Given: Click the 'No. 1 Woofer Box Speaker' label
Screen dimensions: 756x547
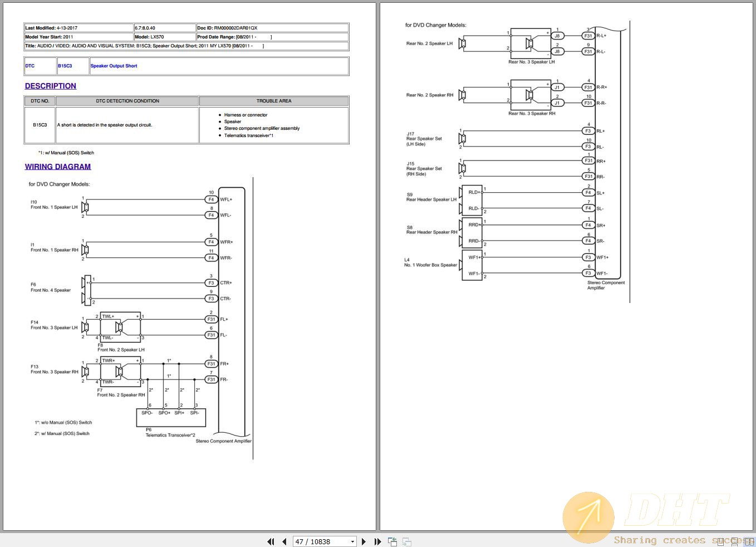Looking at the screenshot, I should 430,265.
